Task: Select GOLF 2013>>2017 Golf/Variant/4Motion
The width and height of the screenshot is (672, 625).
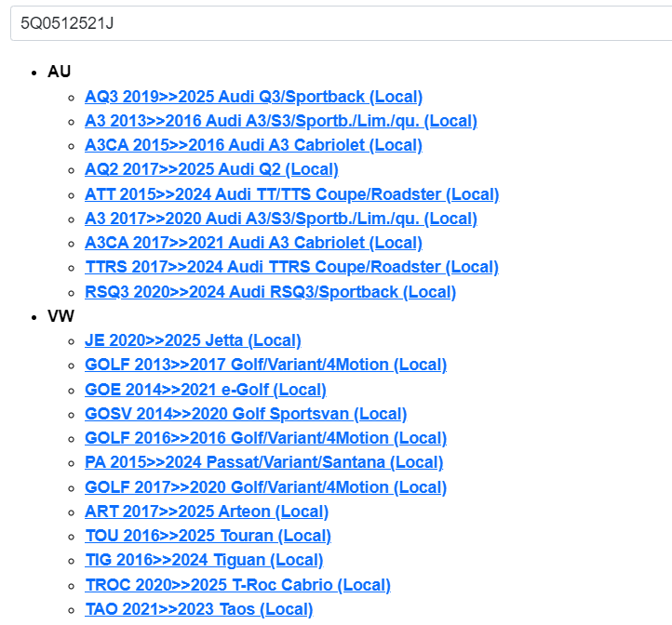Action: click(265, 365)
